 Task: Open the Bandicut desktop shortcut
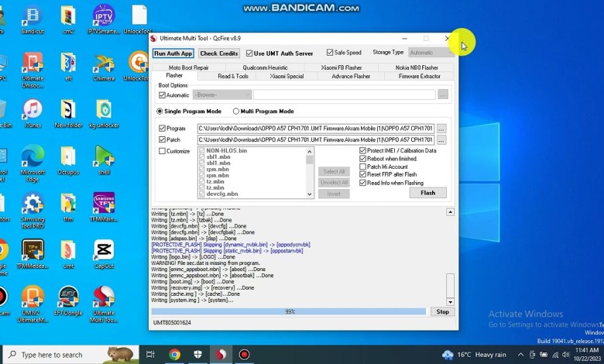pos(33,19)
